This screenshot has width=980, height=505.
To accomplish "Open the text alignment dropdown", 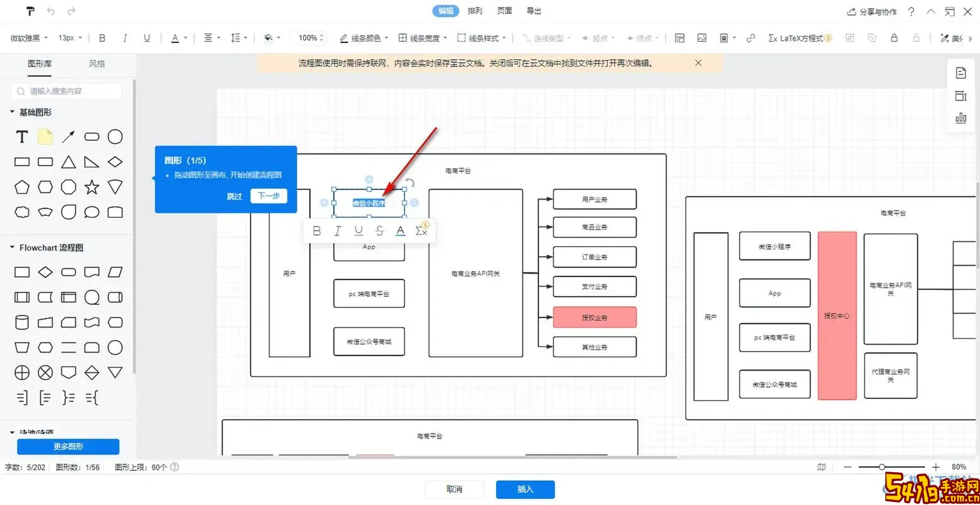I will coord(212,38).
